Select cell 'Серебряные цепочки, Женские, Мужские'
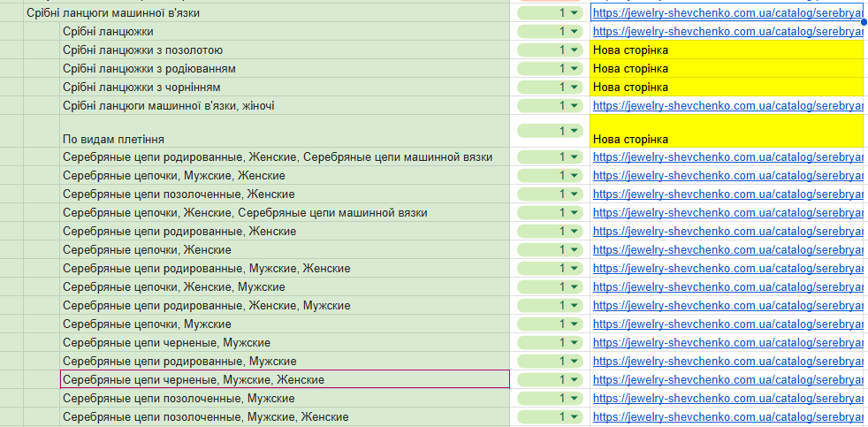Viewport: 868px width, 427px height. pos(286,287)
